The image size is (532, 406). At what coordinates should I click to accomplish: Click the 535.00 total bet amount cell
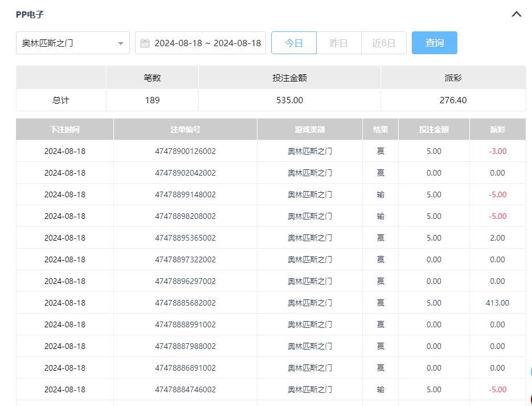[x=289, y=100]
